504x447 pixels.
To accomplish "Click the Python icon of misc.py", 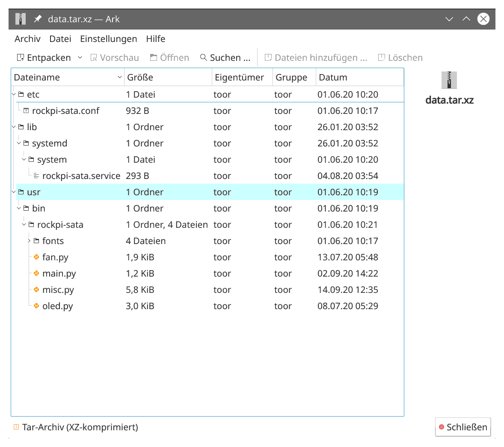I will click(36, 290).
